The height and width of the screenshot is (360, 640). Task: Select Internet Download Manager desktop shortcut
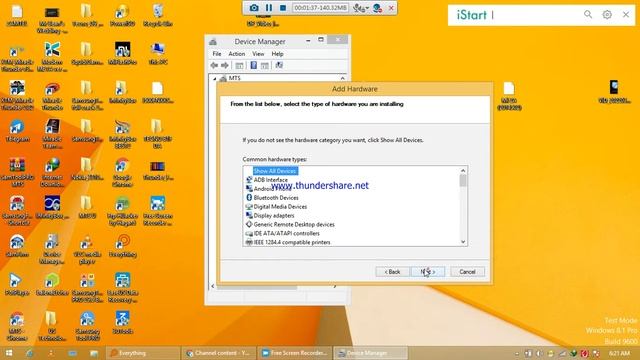click(52, 172)
